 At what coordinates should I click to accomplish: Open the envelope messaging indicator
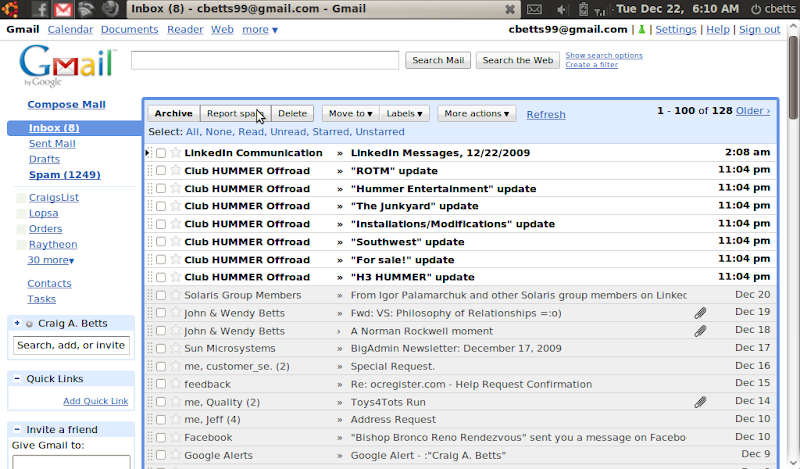tap(534, 9)
